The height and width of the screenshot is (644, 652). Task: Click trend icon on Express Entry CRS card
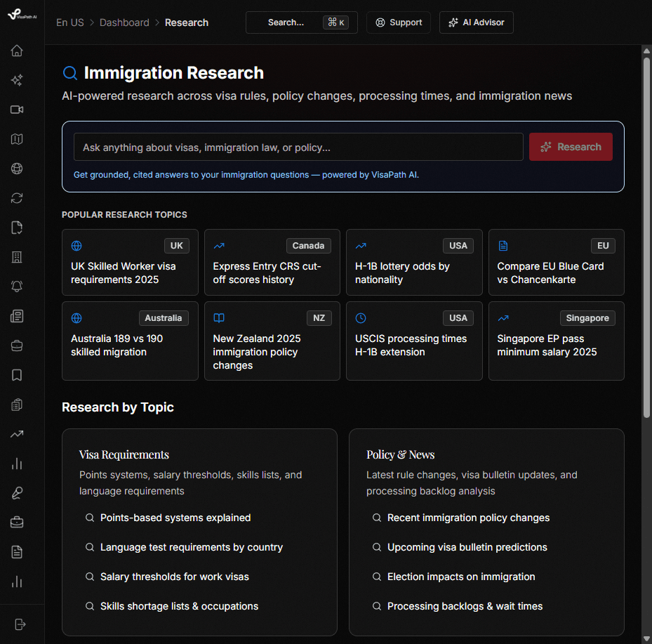[x=219, y=246]
